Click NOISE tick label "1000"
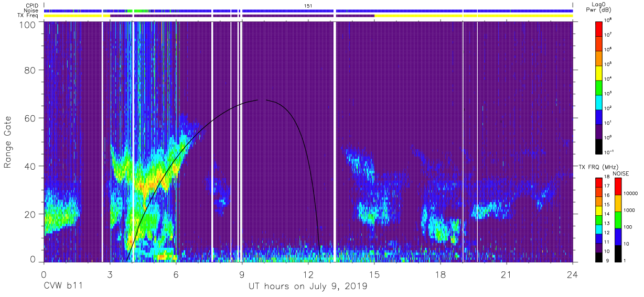Viewport: 644px width, 297px height. click(629, 210)
